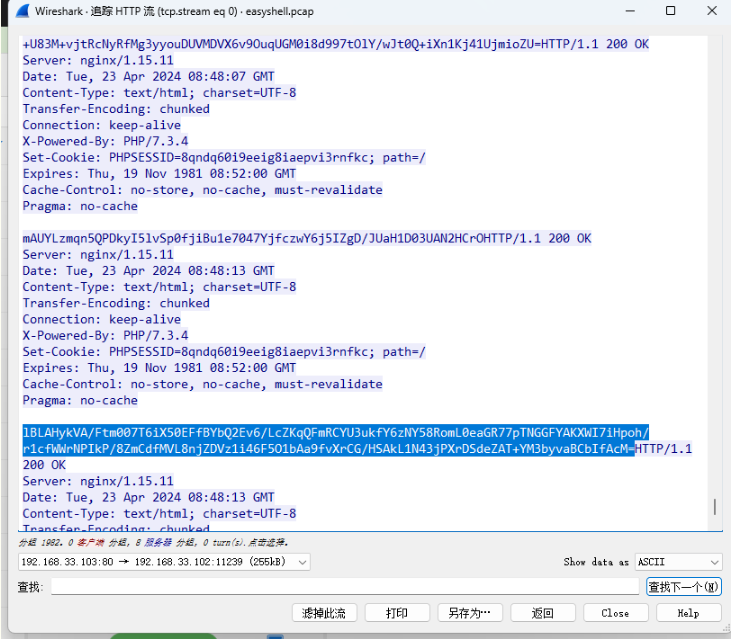The height and width of the screenshot is (639, 731).
Task: Open the Show data as ASCII dropdown
Action: [679, 562]
